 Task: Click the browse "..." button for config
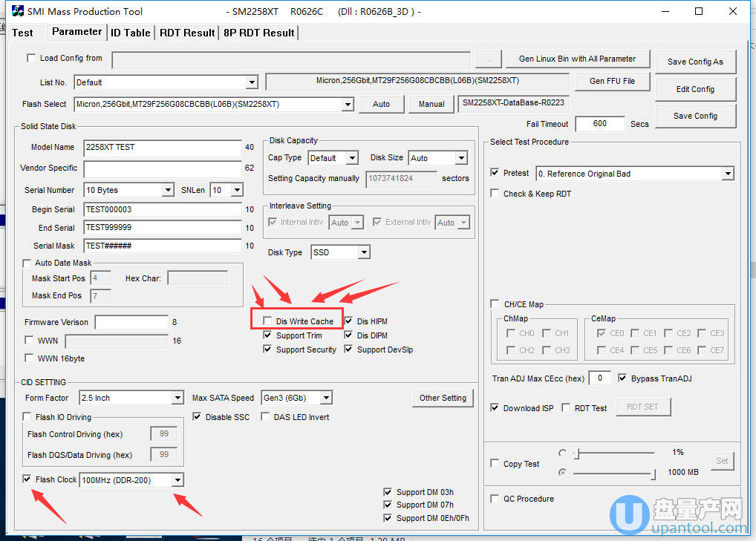(x=488, y=59)
